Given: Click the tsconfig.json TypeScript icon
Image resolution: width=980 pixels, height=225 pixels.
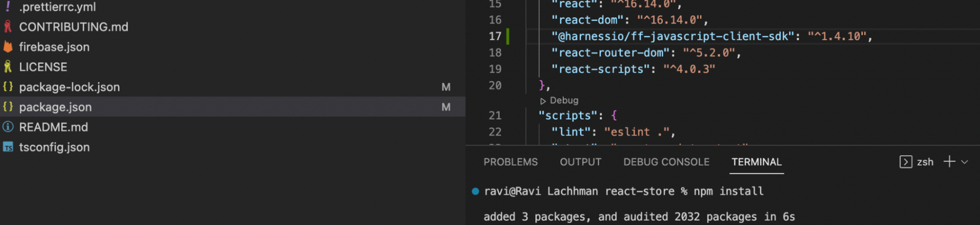Looking at the screenshot, I should 8,147.
